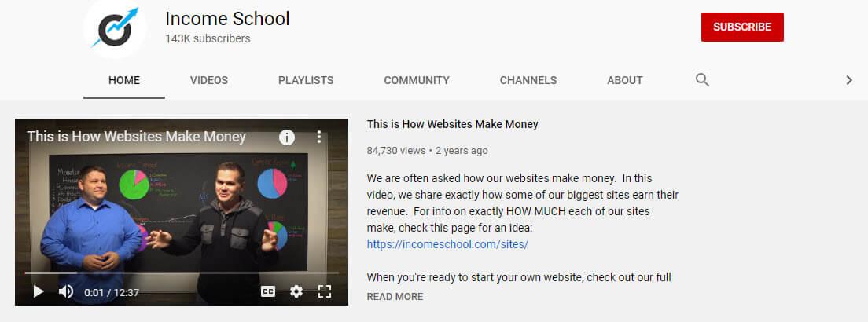
Task: Click the Income School channel name
Action: pos(227,19)
